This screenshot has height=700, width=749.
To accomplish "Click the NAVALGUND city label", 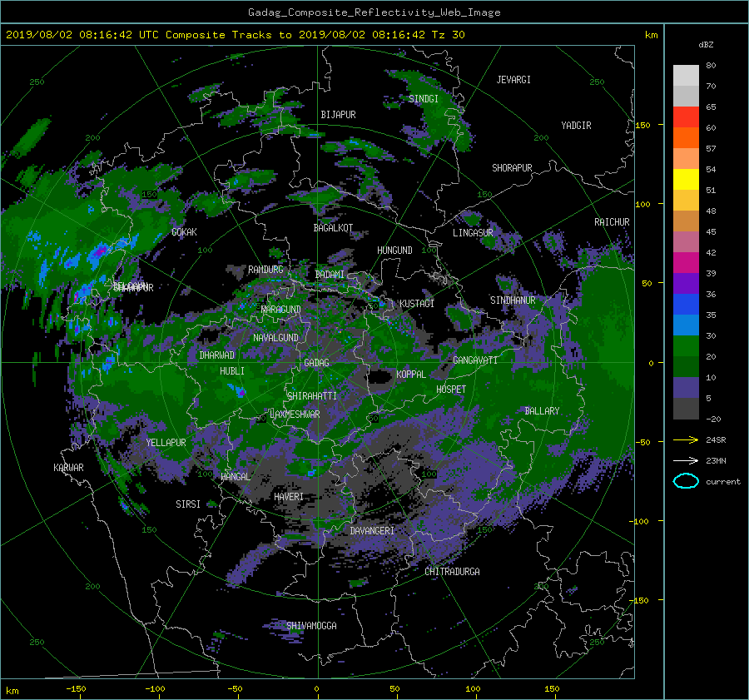I will 275,338.
